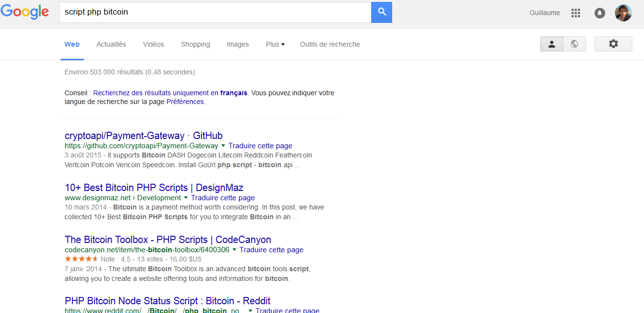The width and height of the screenshot is (644, 313).
Task: Switch to the Images tab
Action: pos(238,44)
